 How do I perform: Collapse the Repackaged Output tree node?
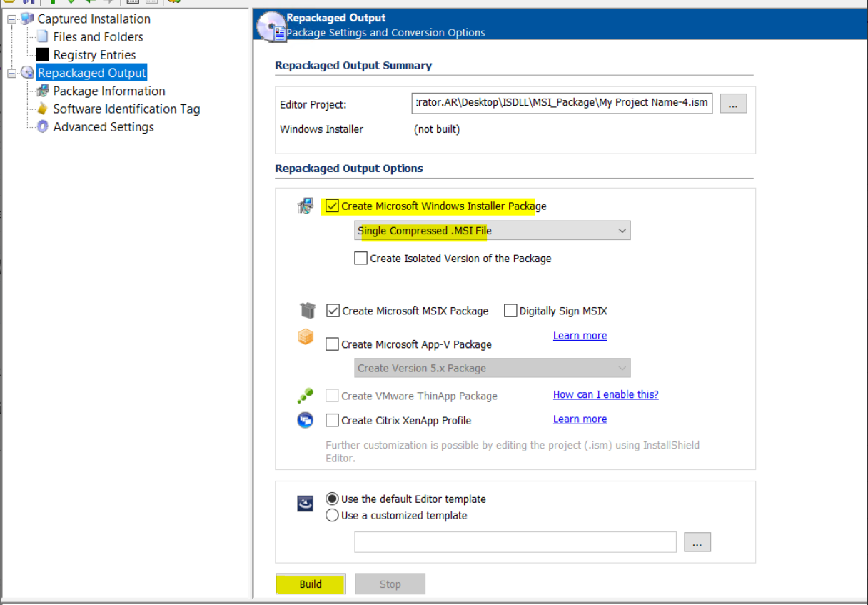coord(11,73)
